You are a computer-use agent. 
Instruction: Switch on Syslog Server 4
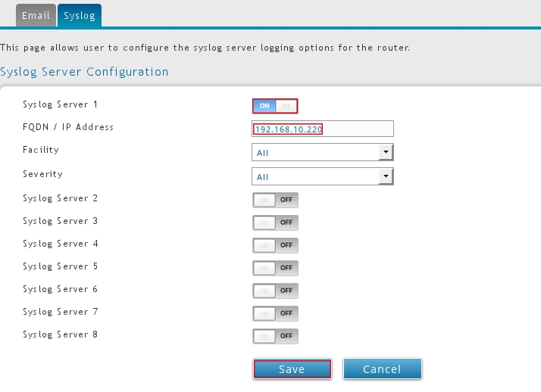[x=275, y=245]
